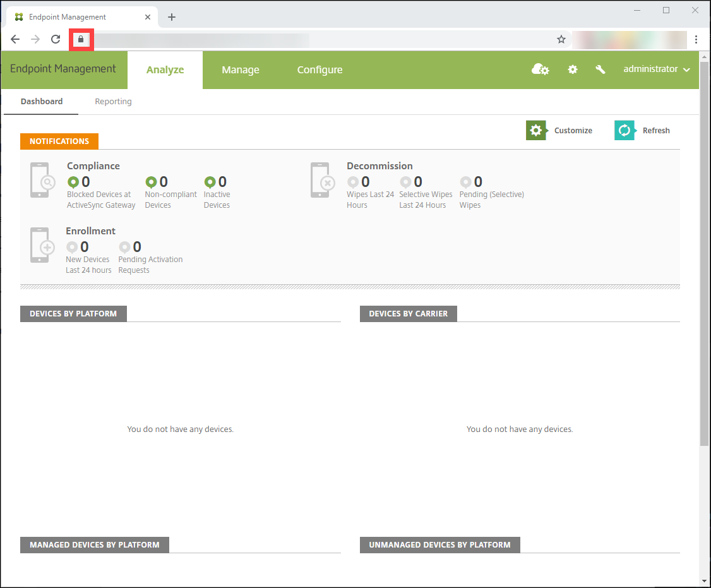Click the Enrollment phone plus icon
711x588 pixels.
click(43, 245)
